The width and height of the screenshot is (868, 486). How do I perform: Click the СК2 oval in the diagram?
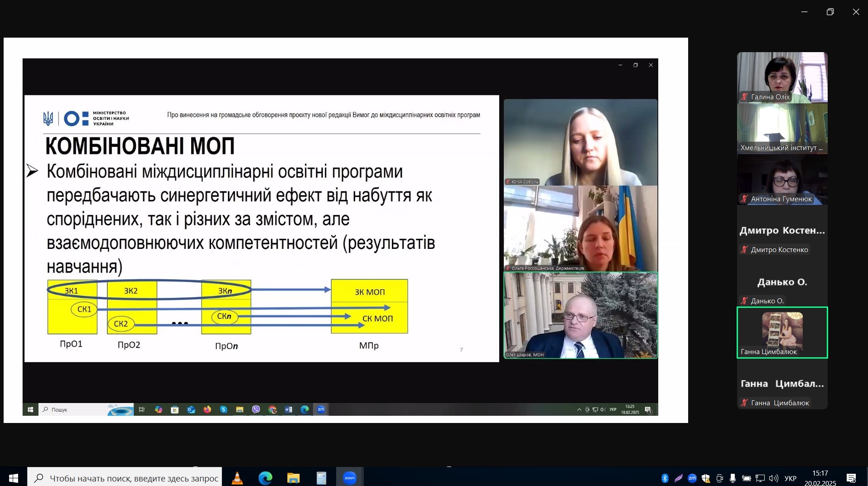(121, 324)
